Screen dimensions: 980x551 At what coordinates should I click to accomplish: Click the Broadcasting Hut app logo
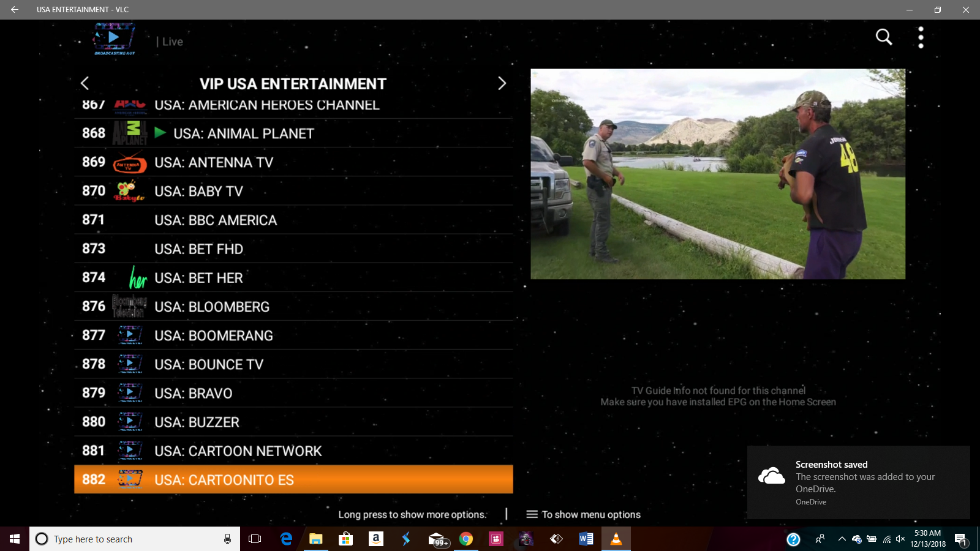point(114,39)
